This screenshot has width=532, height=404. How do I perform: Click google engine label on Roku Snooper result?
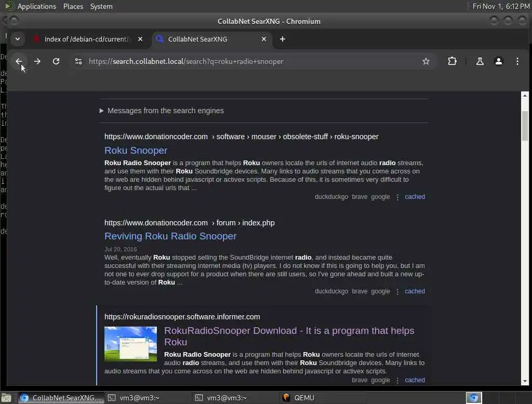coord(380,197)
